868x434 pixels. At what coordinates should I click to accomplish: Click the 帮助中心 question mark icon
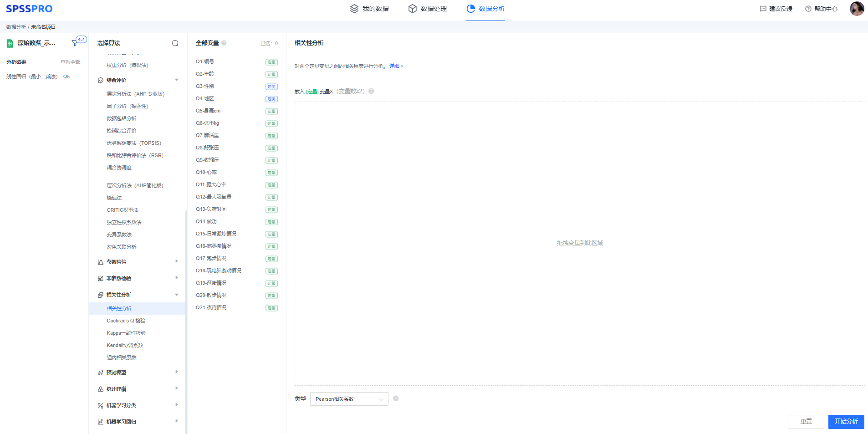click(x=808, y=9)
